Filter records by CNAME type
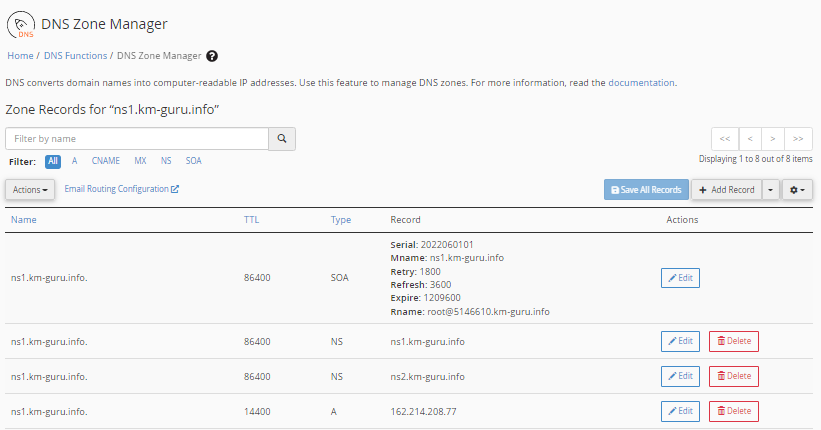821x430 pixels. click(x=105, y=160)
